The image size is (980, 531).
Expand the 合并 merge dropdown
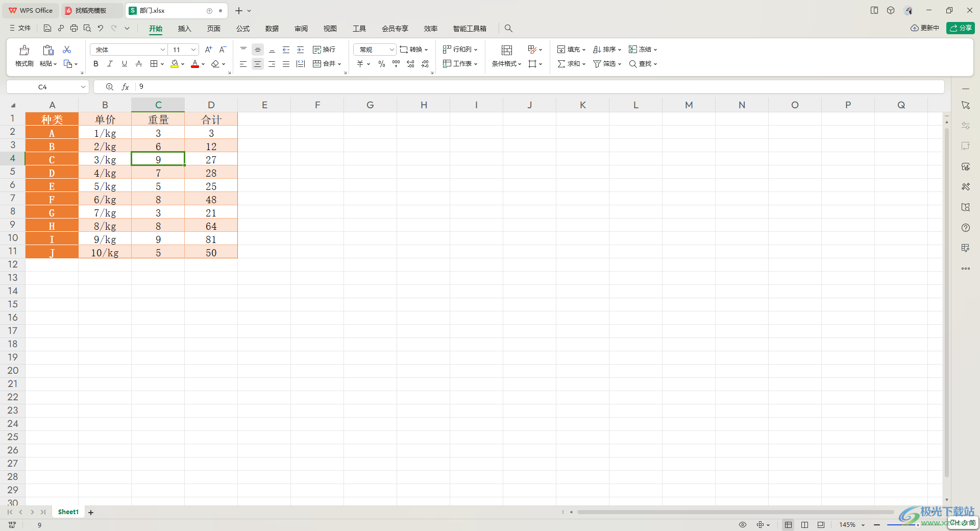pyautogui.click(x=339, y=64)
